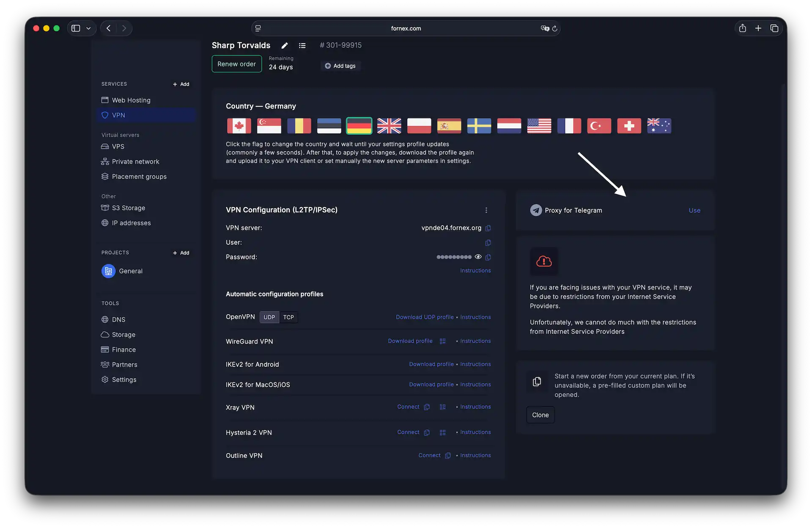Viewport: 812px width, 528px height.
Task: Switch OpenVPN protocol to TCP
Action: [x=288, y=317]
